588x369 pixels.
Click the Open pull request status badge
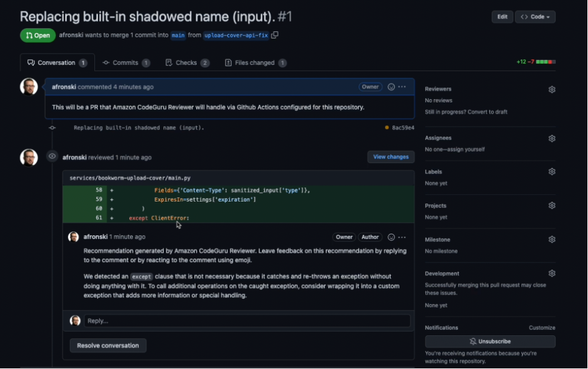(x=38, y=35)
